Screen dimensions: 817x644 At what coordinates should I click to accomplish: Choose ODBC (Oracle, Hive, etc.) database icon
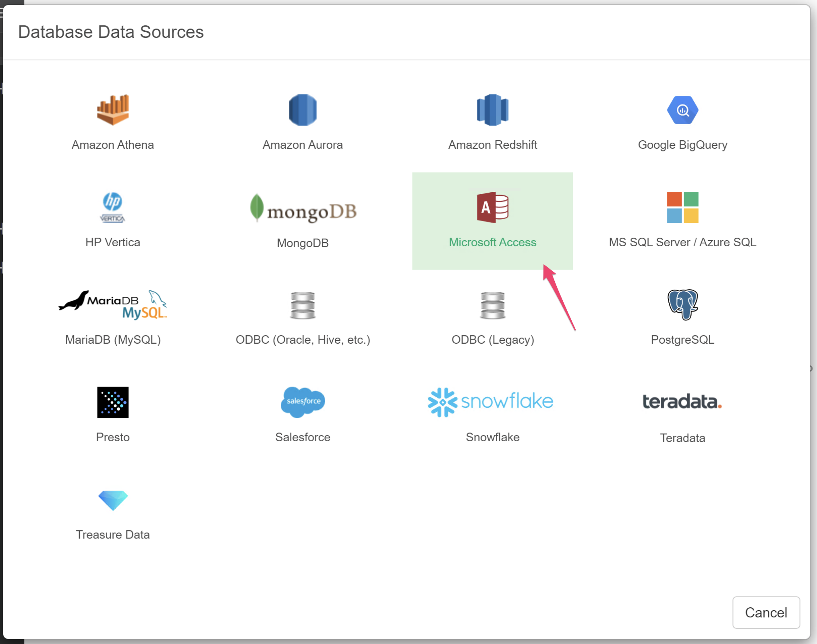point(303,305)
